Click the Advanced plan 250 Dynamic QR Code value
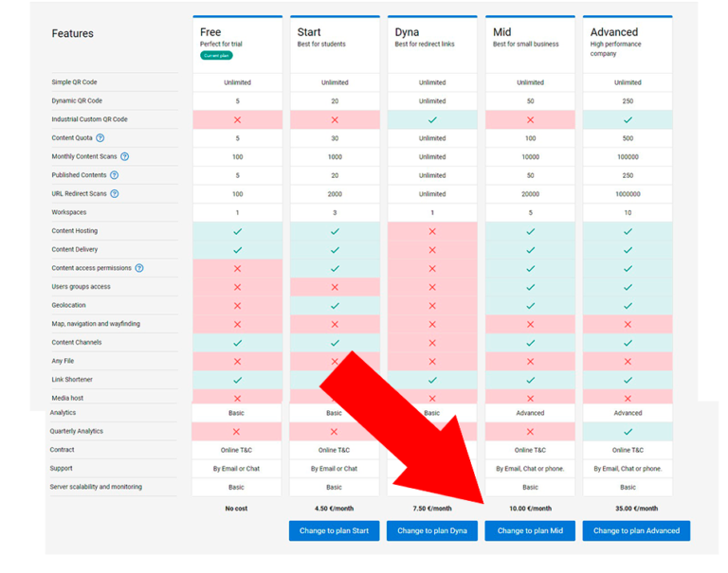 628,101
